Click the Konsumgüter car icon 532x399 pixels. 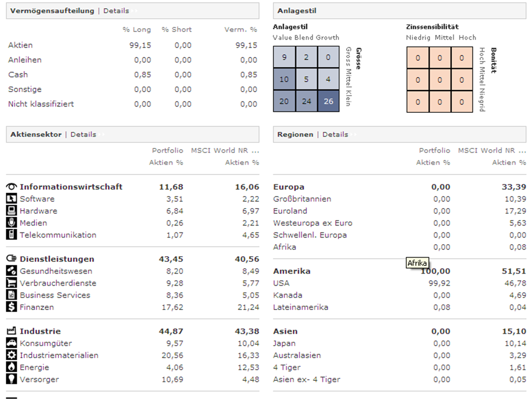click(x=11, y=343)
